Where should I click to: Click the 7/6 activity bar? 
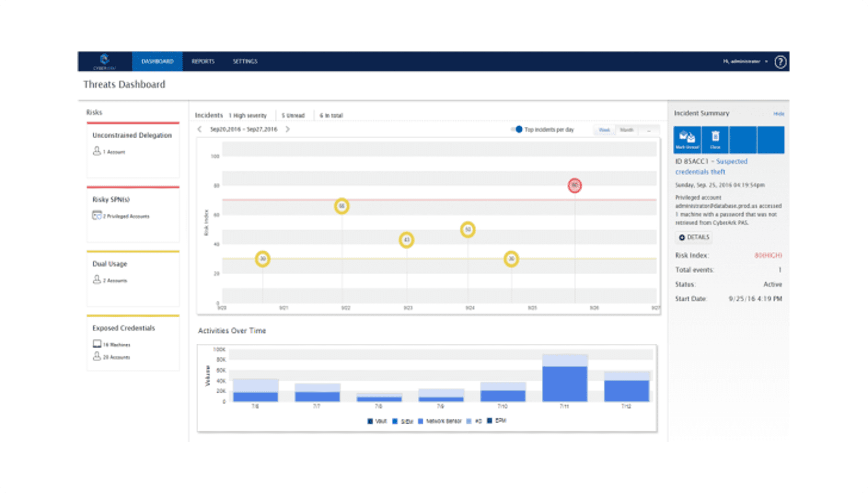[256, 390]
